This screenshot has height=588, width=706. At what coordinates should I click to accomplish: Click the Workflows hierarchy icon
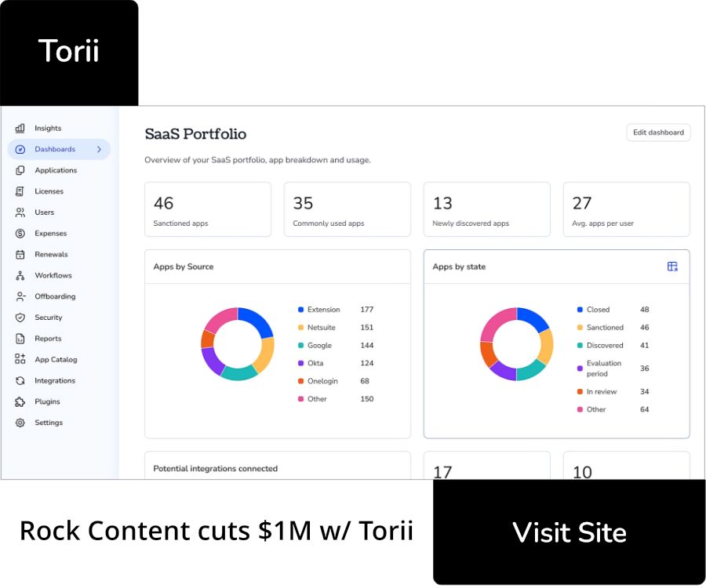[x=20, y=275]
